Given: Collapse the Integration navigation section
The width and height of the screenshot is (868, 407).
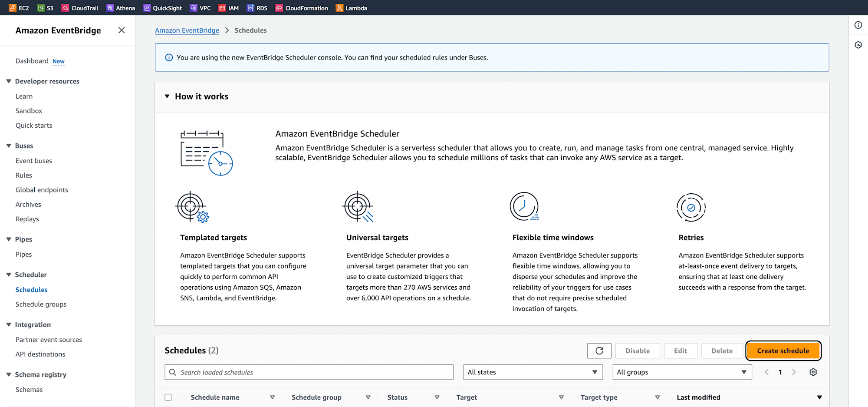Looking at the screenshot, I should 9,324.
